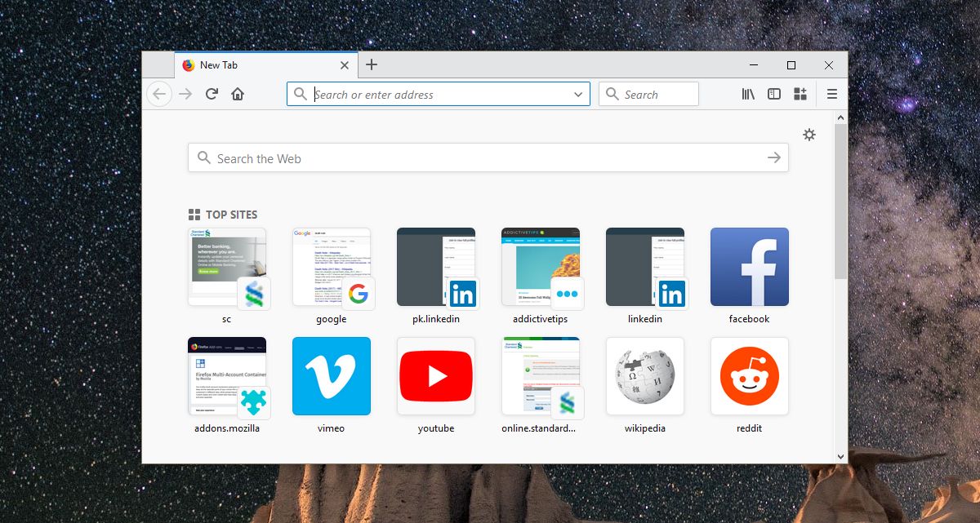Open the google top site tile
This screenshot has height=523, width=980.
click(x=332, y=267)
